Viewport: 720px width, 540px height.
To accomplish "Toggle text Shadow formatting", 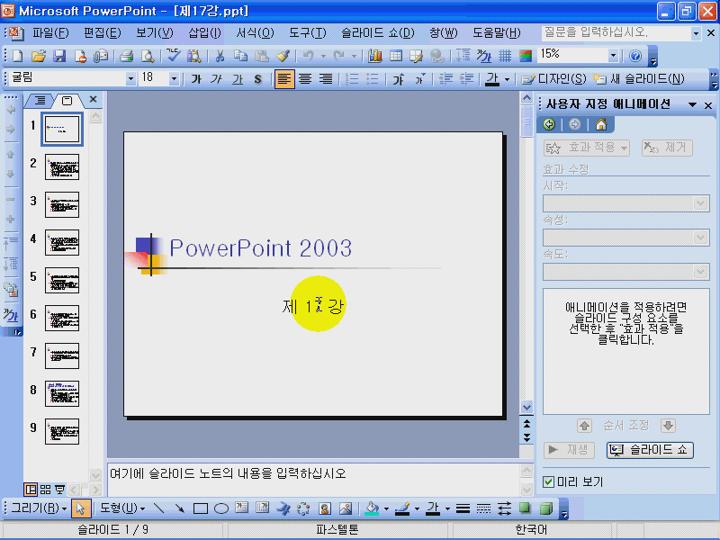I will tap(258, 79).
